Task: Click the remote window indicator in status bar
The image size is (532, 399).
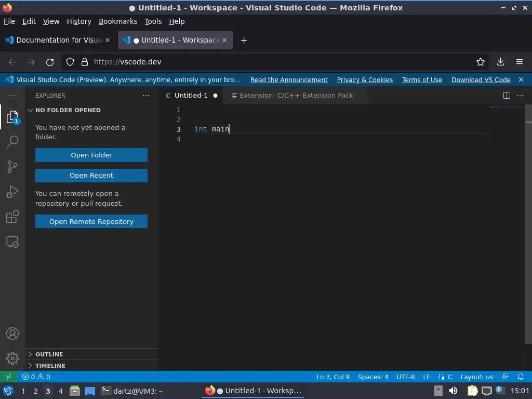Action: (9, 377)
